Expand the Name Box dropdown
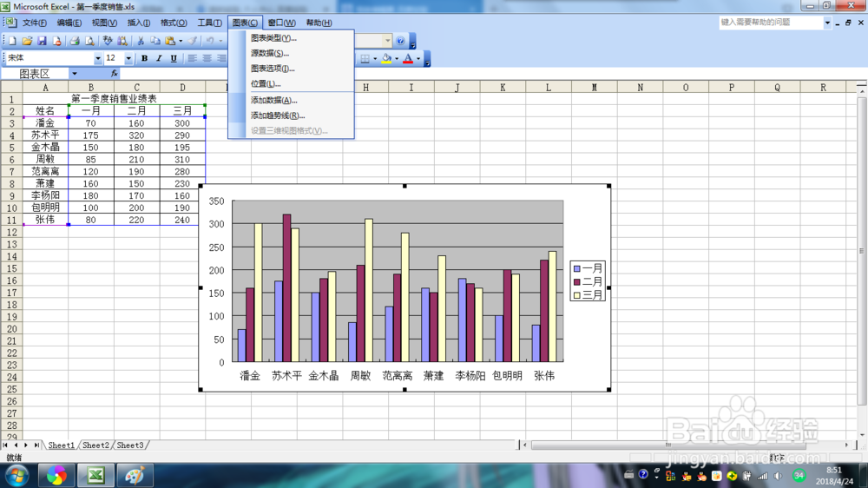 pos(74,74)
